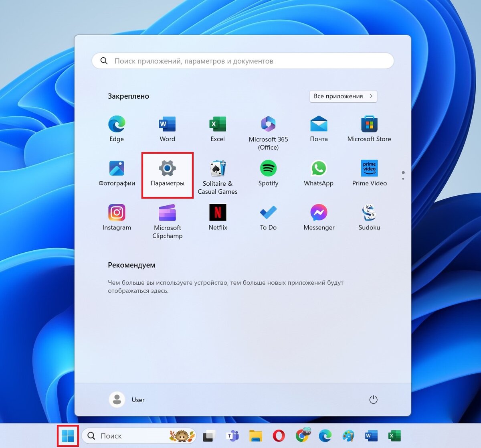Open Excel from the taskbar
Image resolution: width=481 pixels, height=448 pixels.
point(395,436)
